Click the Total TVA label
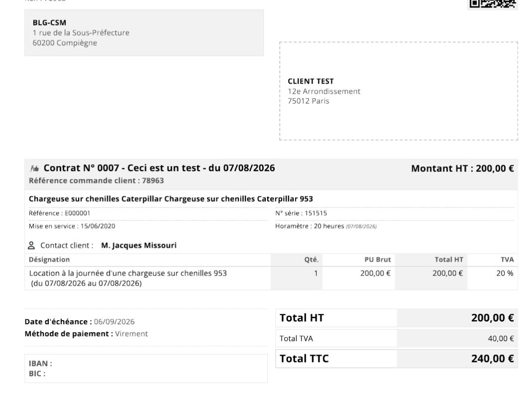 [296, 339]
